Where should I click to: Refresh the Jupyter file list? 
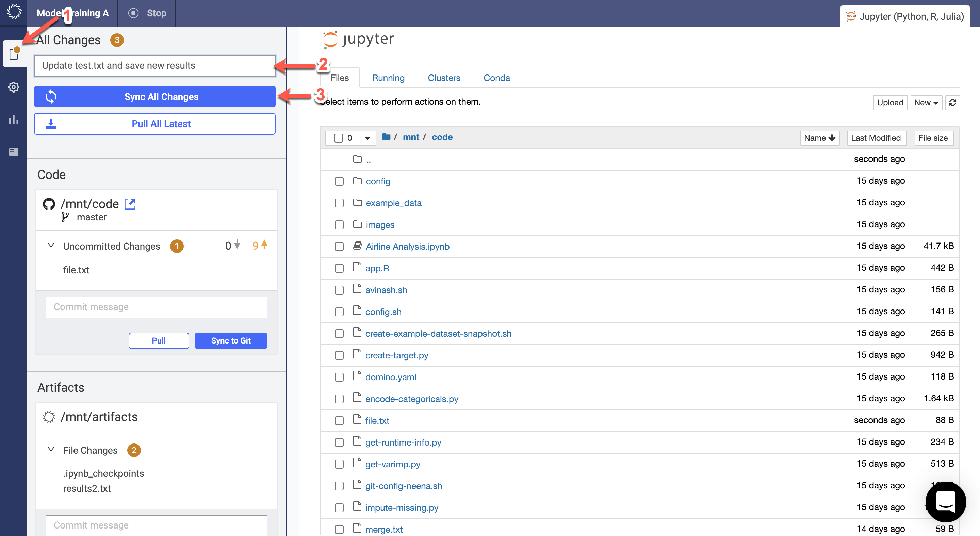tap(953, 103)
